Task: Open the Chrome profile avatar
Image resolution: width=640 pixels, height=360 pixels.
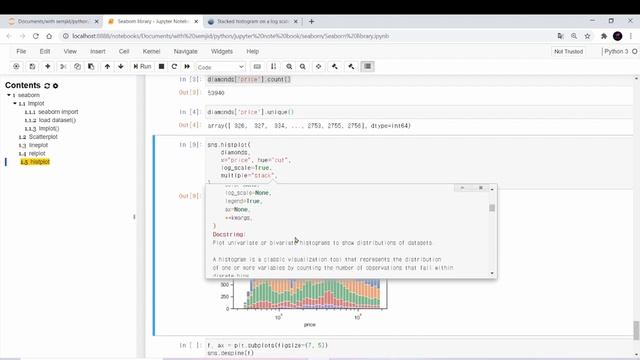Action: [618, 36]
